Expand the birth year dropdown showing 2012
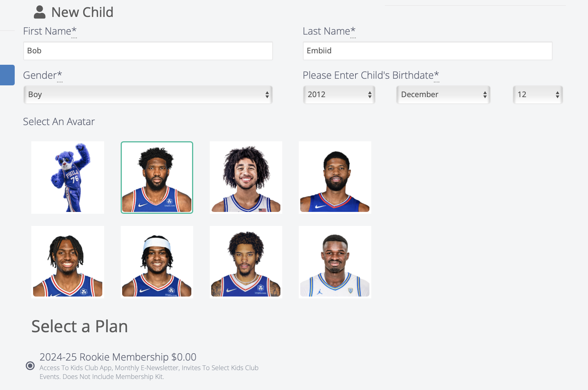 [339, 95]
